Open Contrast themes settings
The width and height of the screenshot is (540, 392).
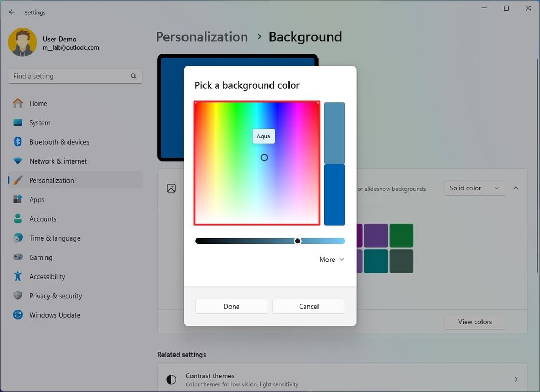tap(342, 378)
